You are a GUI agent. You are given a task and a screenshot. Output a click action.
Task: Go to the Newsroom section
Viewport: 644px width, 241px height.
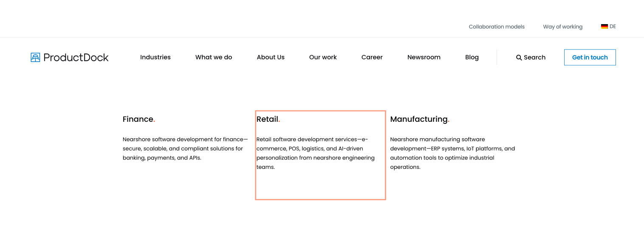coord(424,57)
